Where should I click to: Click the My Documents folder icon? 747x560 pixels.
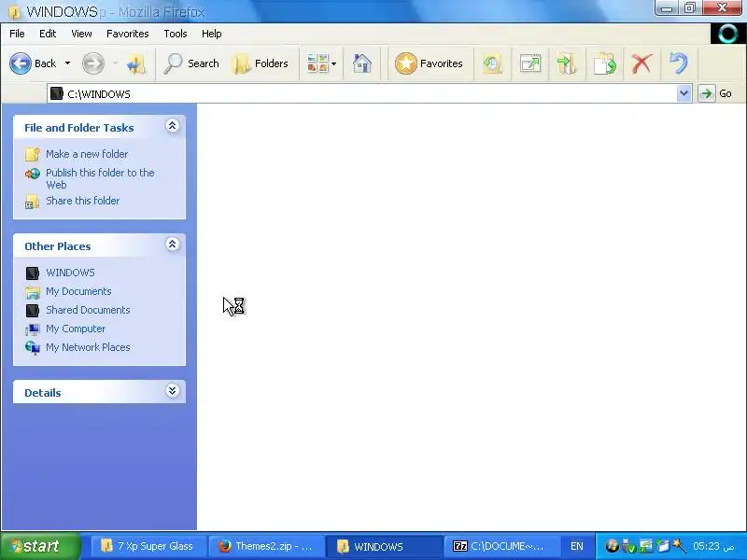point(33,292)
